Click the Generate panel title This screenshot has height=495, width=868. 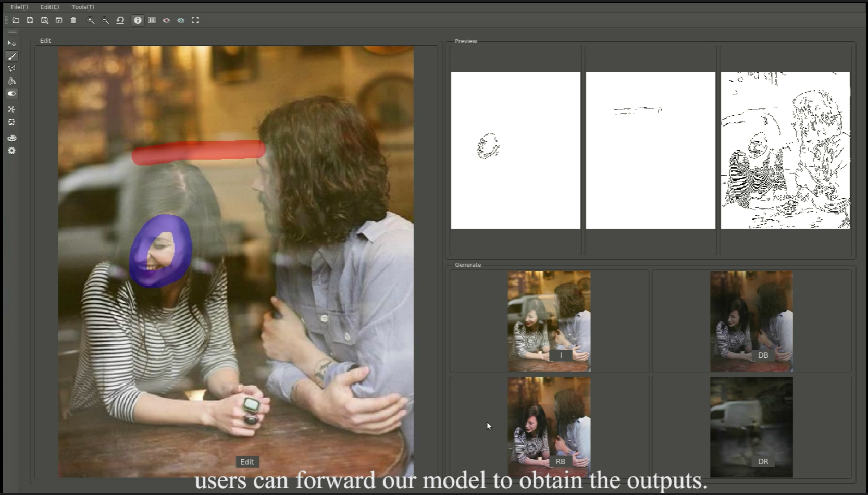pos(468,265)
